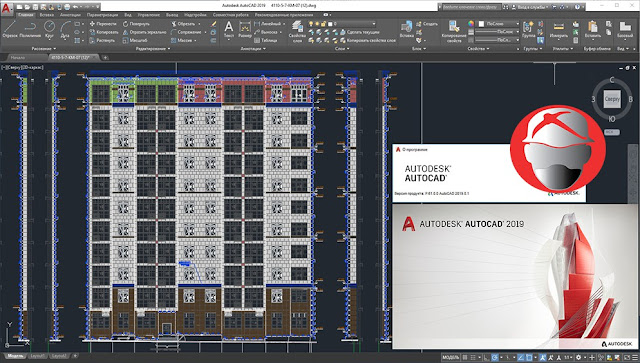640x363 pixels.
Task: Click the Растянуть (Stretch) command
Action: point(102,40)
